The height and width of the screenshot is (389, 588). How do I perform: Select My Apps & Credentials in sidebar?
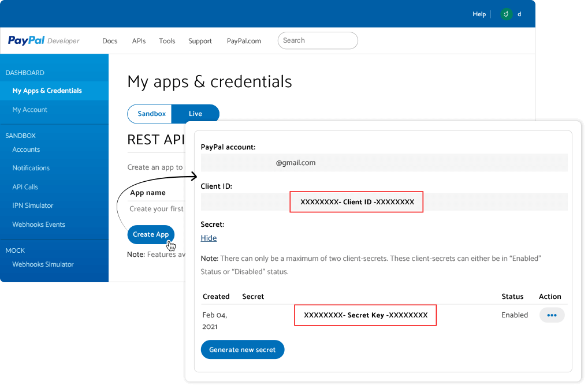(54, 91)
